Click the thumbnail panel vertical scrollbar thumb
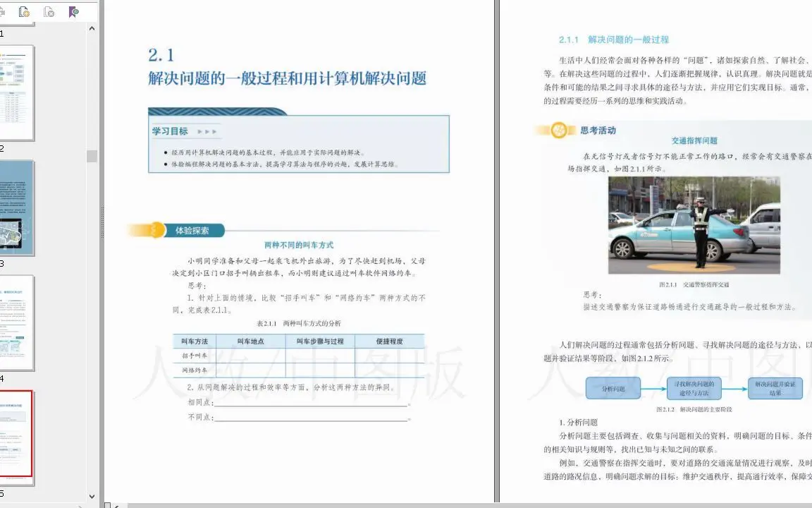This screenshot has height=508, width=812. click(x=92, y=156)
